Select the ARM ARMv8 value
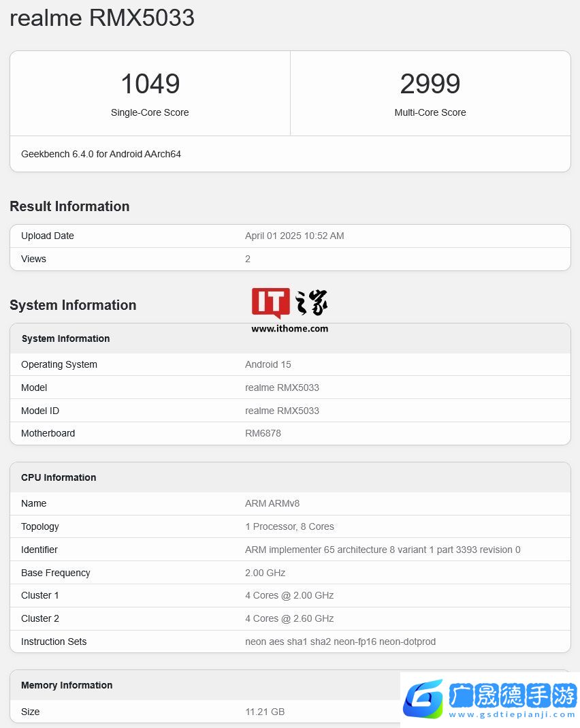The height and width of the screenshot is (728, 580). [x=272, y=503]
